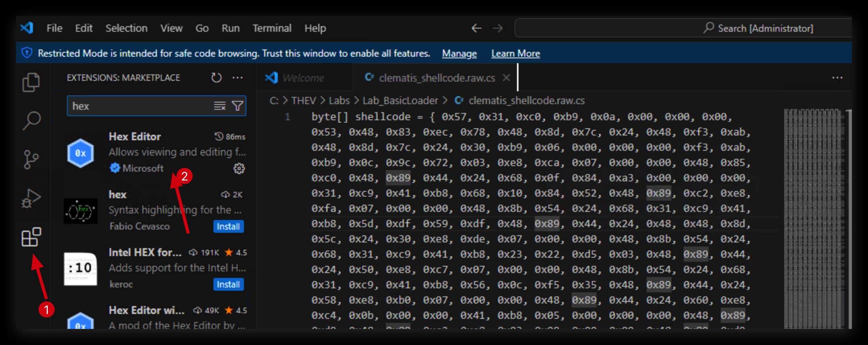Open extensions panel more actions menu
Screen dimensions: 868x345
coord(238,78)
